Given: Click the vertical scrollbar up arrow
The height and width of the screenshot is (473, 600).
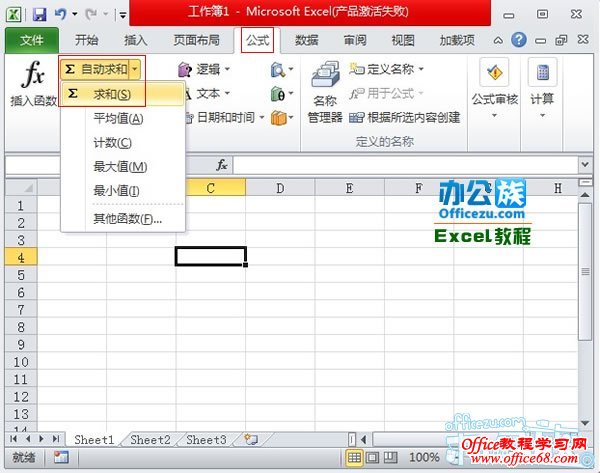Looking at the screenshot, I should click(585, 195).
